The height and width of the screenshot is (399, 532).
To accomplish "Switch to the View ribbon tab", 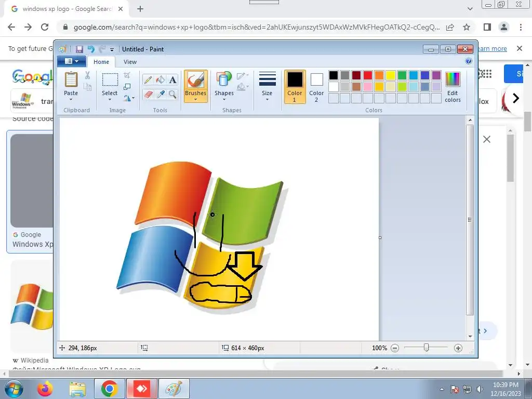I will tap(130, 62).
